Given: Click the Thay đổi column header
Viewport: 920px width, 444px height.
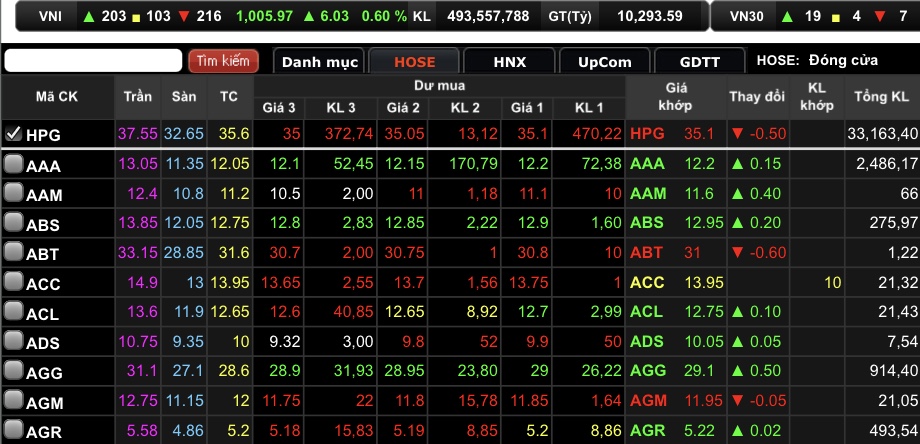Looking at the screenshot, I should 757,97.
